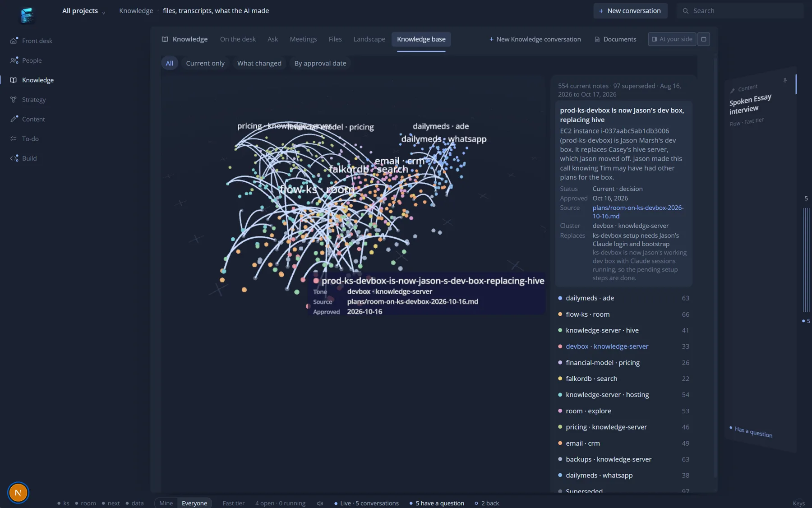This screenshot has height=508, width=812.
Task: Click the 2 back status entry
Action: click(x=487, y=503)
